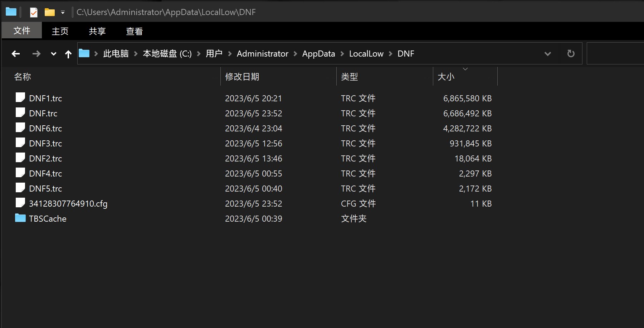Image resolution: width=644 pixels, height=328 pixels.
Task: Sort by the 类型 column header
Action: pos(350,77)
